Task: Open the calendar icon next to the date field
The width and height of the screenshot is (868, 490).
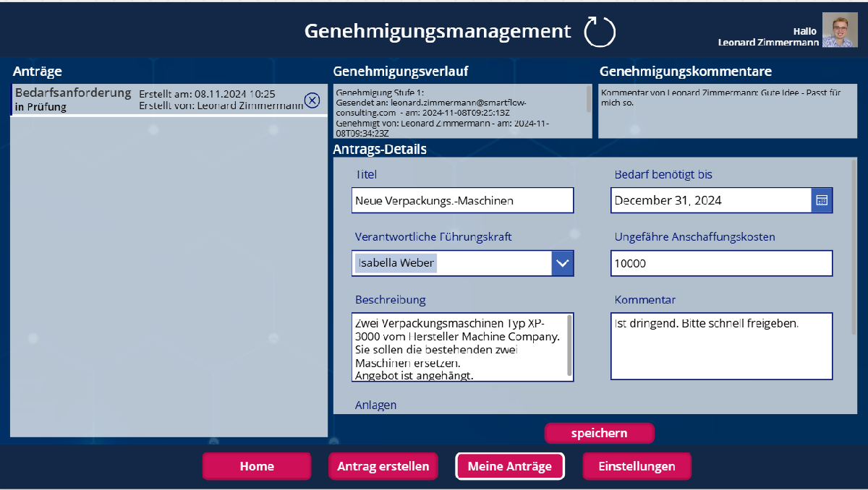Action: click(x=821, y=200)
